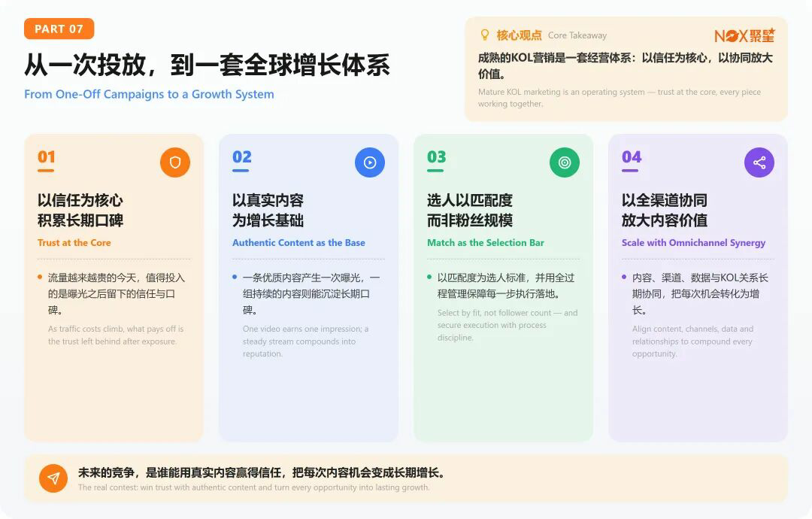This screenshot has width=812, height=519.
Task: Click the PART 07 badge
Action: [59, 29]
